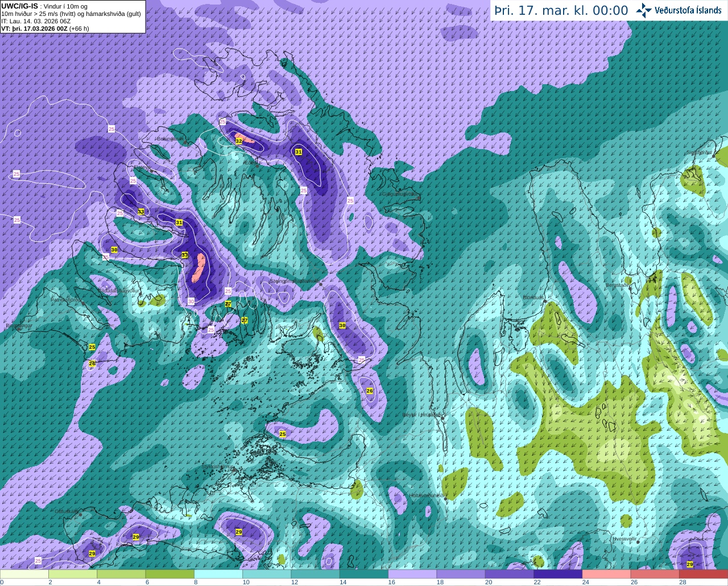
Task: Click the olive green 6–8 legend swatch
Action: click(169, 574)
